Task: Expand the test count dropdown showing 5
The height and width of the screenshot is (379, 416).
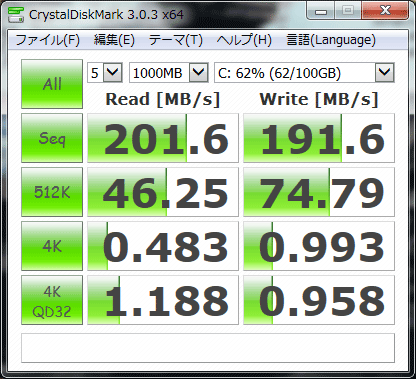Action: click(x=112, y=73)
